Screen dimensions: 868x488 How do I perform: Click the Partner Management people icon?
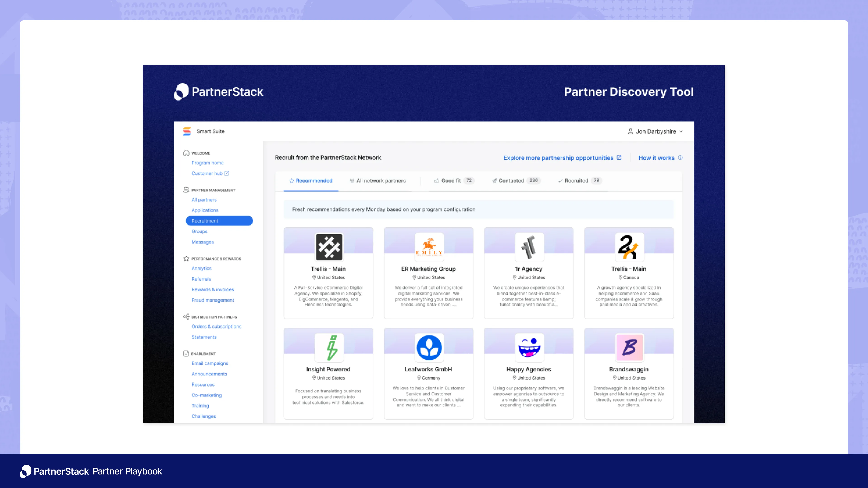point(186,190)
